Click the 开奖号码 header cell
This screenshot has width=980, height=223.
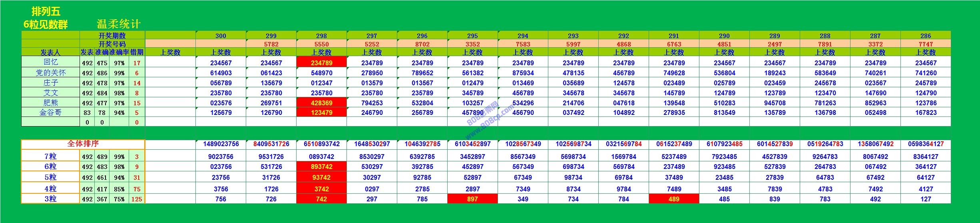[x=112, y=44]
